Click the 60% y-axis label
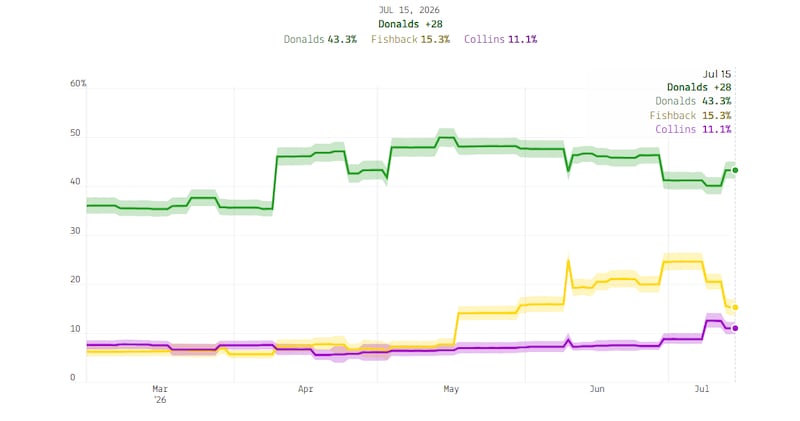 coord(78,83)
